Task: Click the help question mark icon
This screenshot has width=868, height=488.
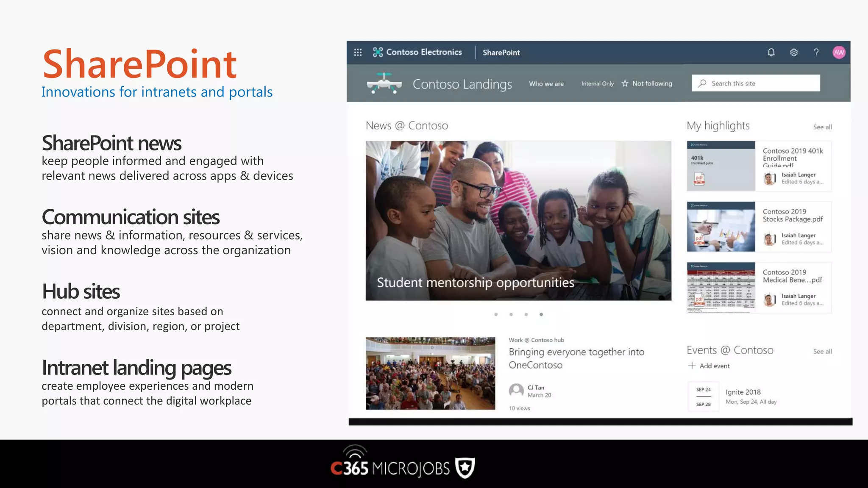Action: click(816, 52)
